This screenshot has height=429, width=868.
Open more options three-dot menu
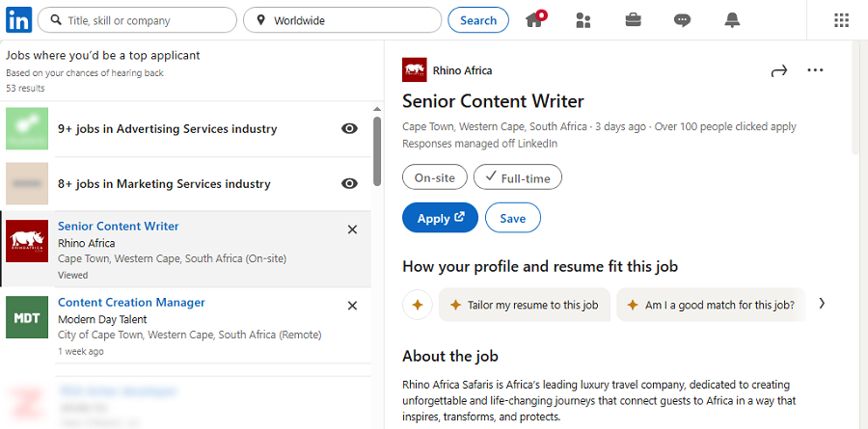(x=815, y=70)
